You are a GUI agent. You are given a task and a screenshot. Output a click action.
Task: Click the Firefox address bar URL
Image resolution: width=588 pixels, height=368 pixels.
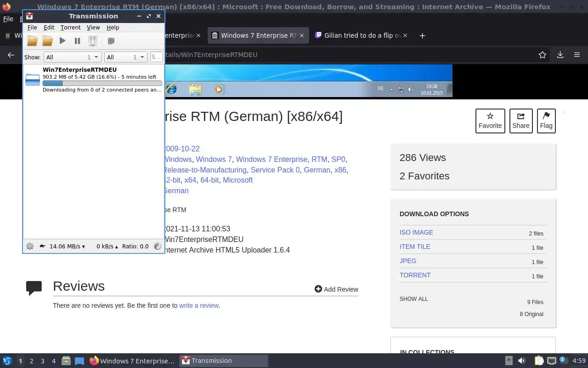tap(211, 55)
